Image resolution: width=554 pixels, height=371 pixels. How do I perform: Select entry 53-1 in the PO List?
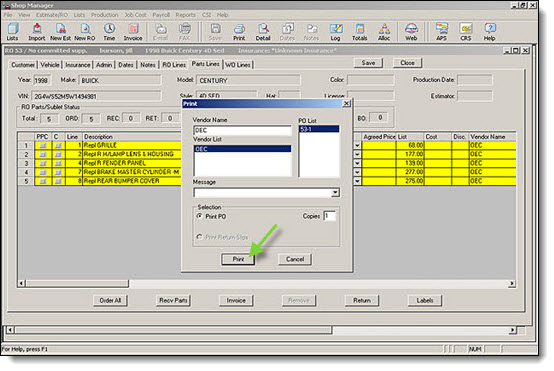pyautogui.click(x=319, y=129)
